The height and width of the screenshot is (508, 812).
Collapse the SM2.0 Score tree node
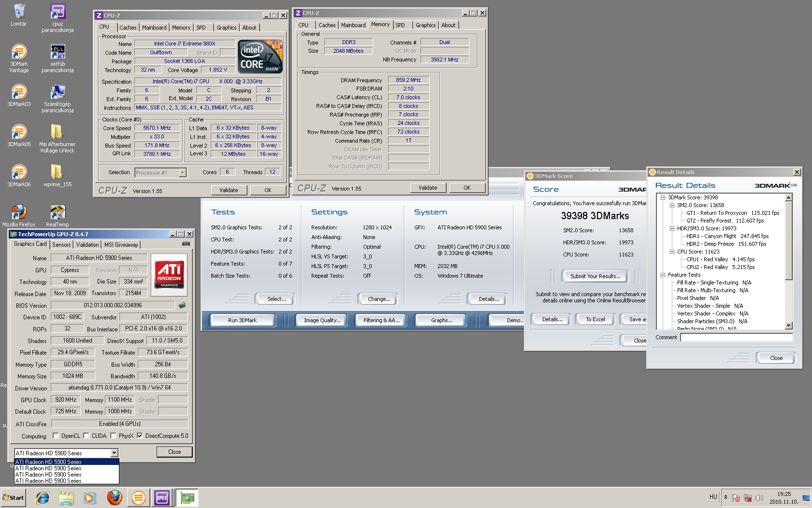pos(672,205)
